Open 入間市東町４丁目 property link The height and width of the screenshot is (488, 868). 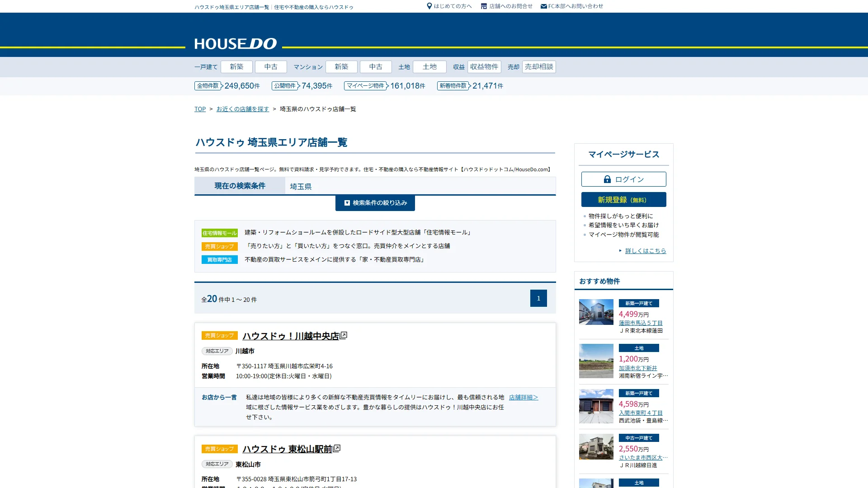[641, 413]
